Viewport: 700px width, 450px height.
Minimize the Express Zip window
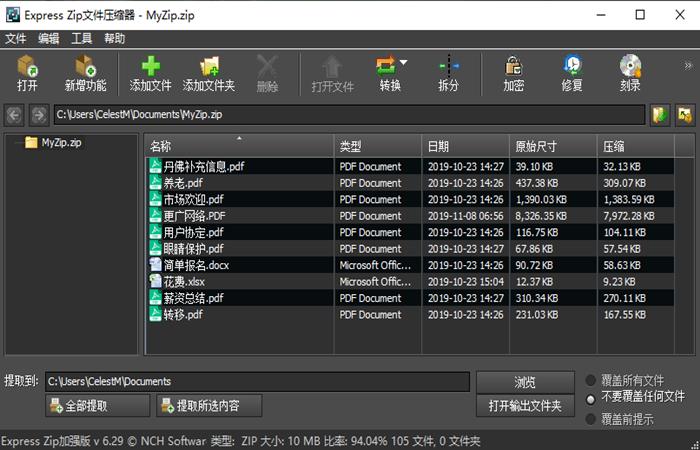601,15
